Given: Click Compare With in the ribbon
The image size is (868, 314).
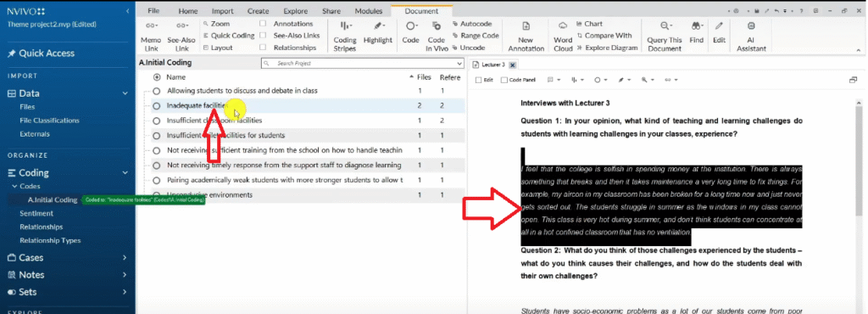Looking at the screenshot, I should (x=604, y=36).
